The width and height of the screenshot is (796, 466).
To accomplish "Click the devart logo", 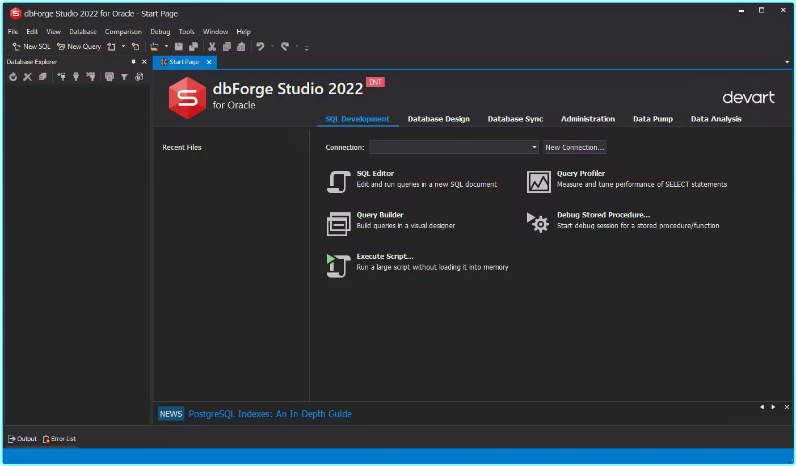I will [748, 97].
